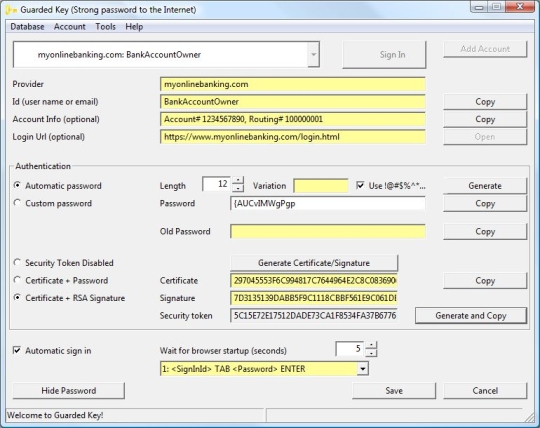
Task: Click the Security token field
Action: pos(314,316)
